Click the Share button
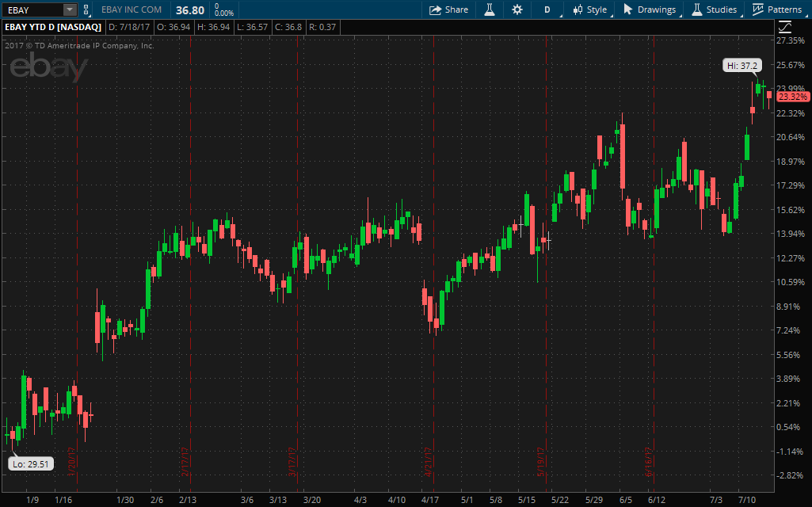The image size is (812, 507). pos(449,10)
